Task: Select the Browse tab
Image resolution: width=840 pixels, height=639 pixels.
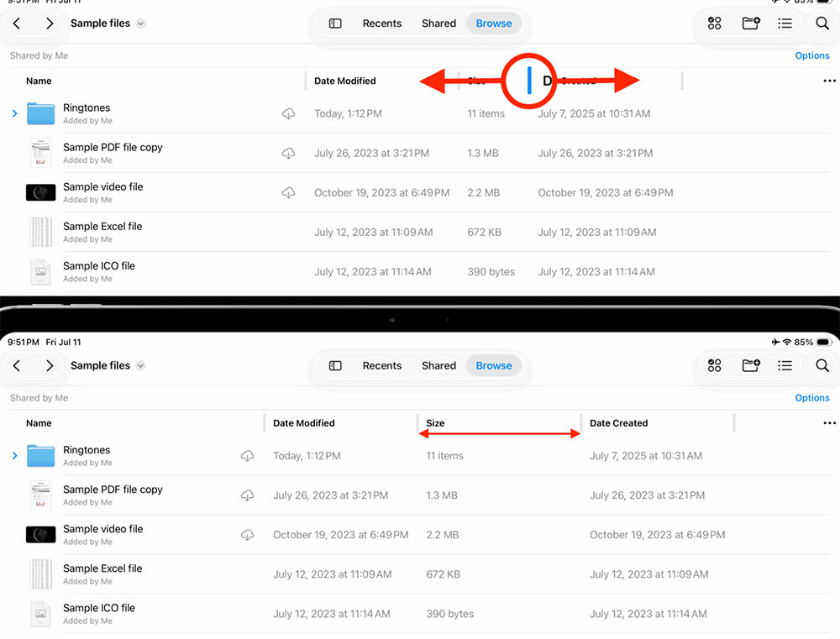Action: coord(493,23)
